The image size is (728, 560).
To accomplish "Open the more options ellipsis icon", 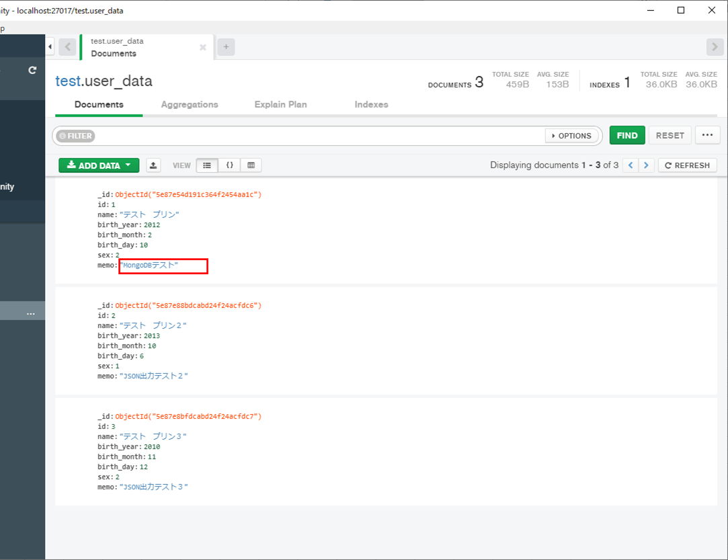I will pyautogui.click(x=707, y=135).
